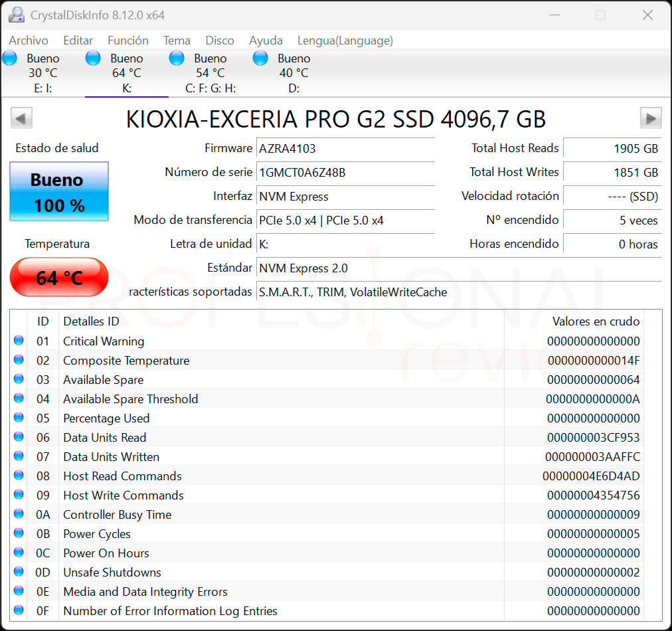This screenshot has width=672, height=631.
Task: Click the Nº encendido value 5 veces
Action: click(x=612, y=221)
